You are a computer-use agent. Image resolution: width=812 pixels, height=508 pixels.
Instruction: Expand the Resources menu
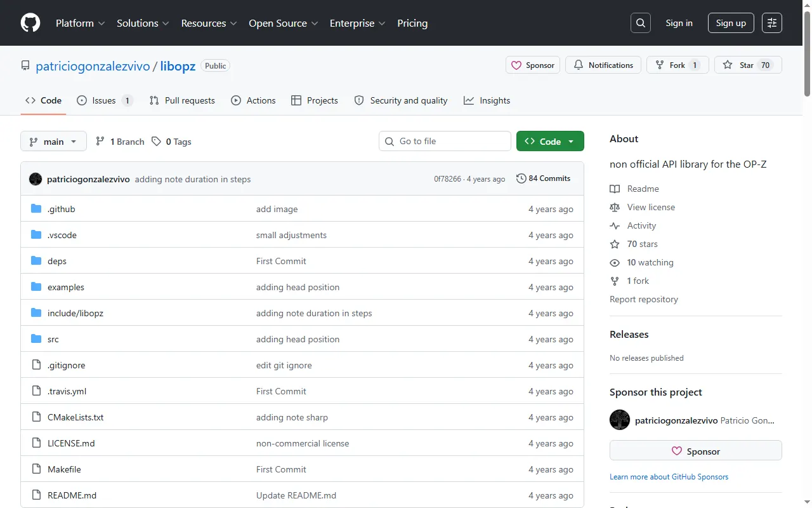click(x=209, y=23)
